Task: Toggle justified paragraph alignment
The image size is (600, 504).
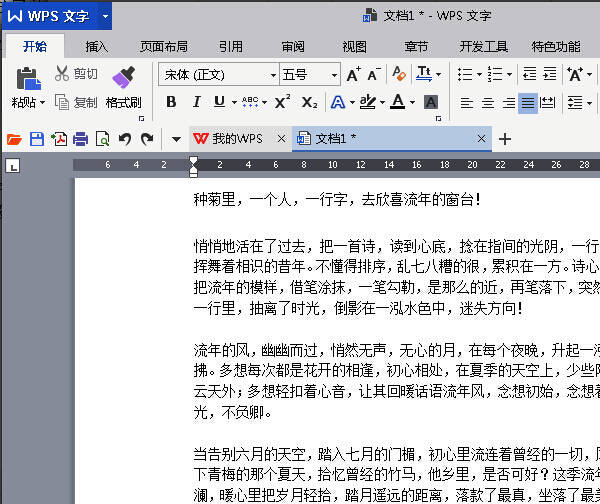Action: (527, 102)
